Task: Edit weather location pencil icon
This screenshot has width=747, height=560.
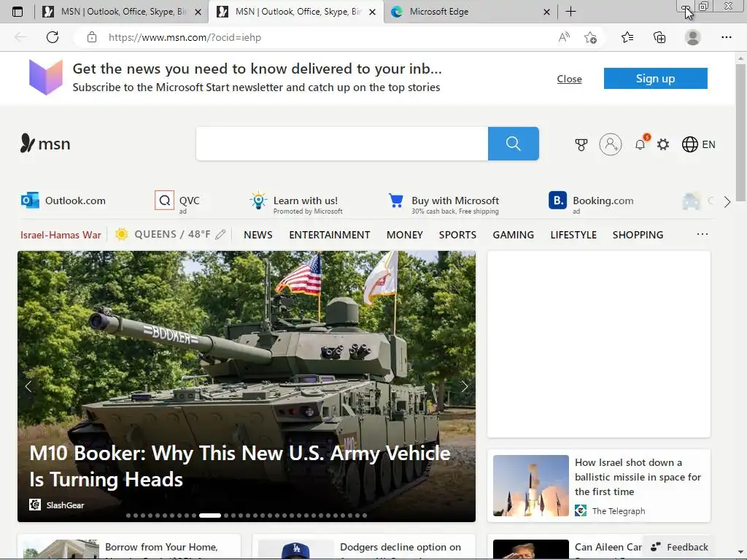Action: pos(220,234)
